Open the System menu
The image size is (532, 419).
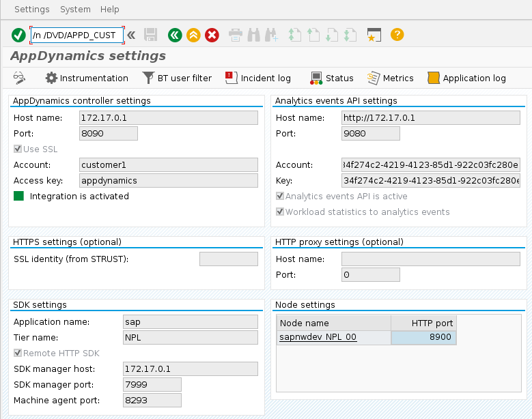point(75,9)
